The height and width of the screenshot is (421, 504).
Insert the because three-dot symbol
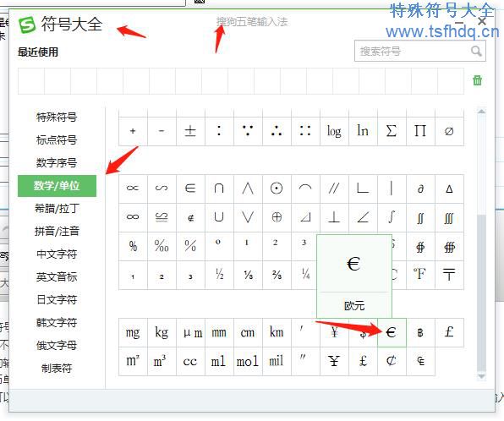[x=248, y=131]
